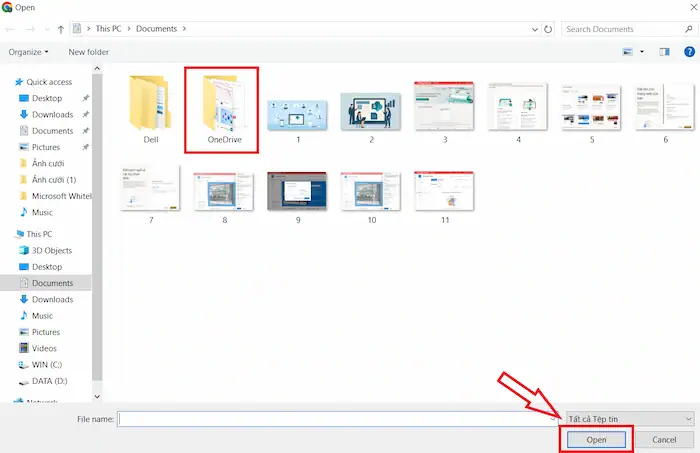Click the change view icon
The width and height of the screenshot is (700, 453).
pos(628,51)
